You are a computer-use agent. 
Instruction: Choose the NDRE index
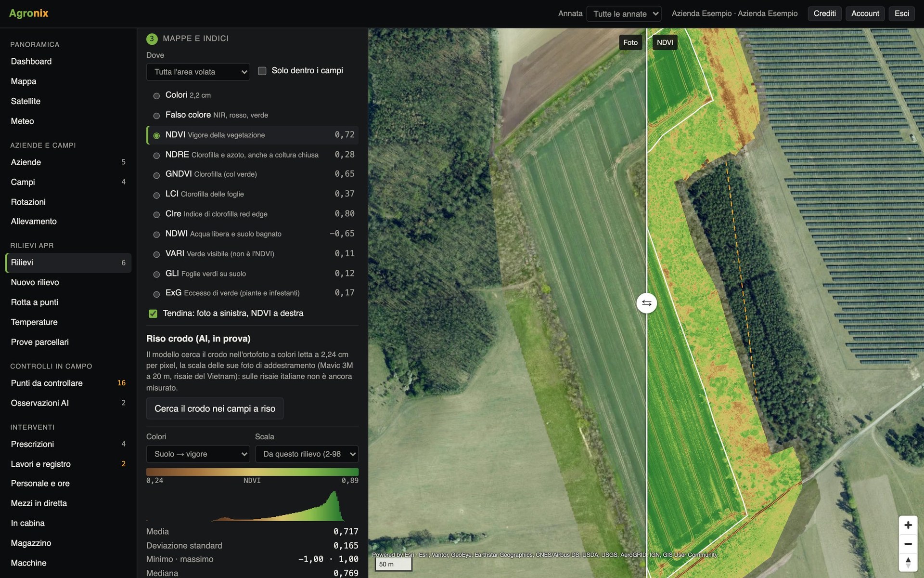tap(156, 156)
